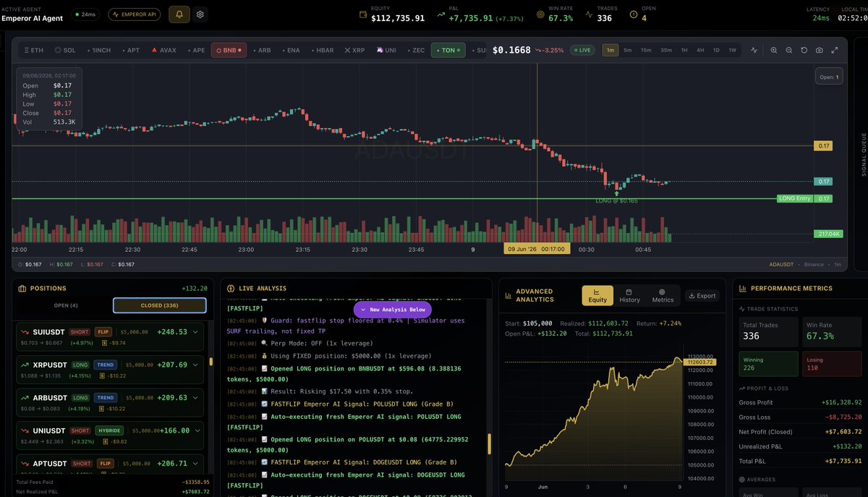
Task: Select the ETH symbol tab
Action: [34, 50]
